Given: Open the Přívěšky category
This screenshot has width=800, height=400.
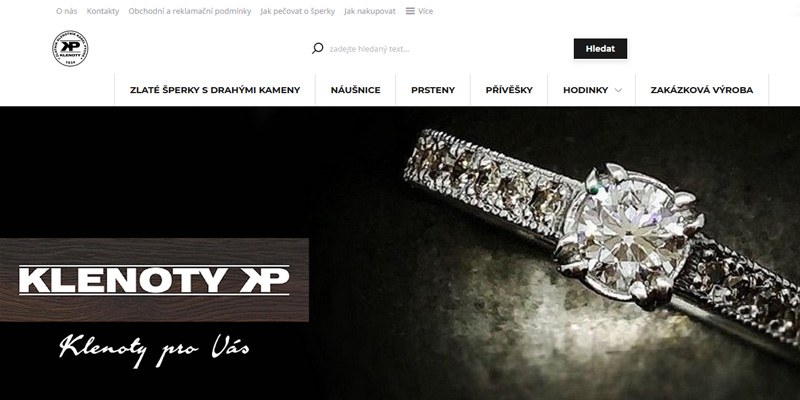Looking at the screenshot, I should pos(509,90).
